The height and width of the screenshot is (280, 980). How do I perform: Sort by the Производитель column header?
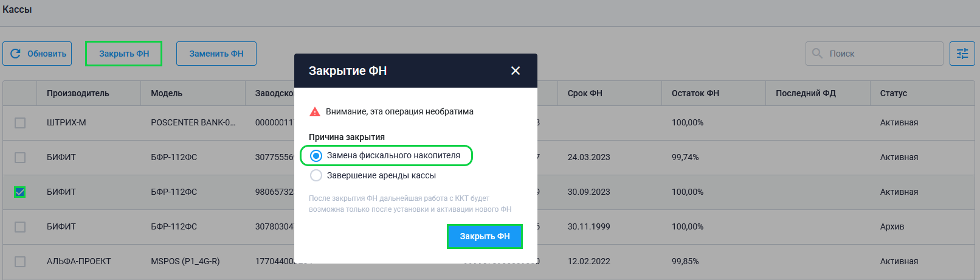(78, 93)
